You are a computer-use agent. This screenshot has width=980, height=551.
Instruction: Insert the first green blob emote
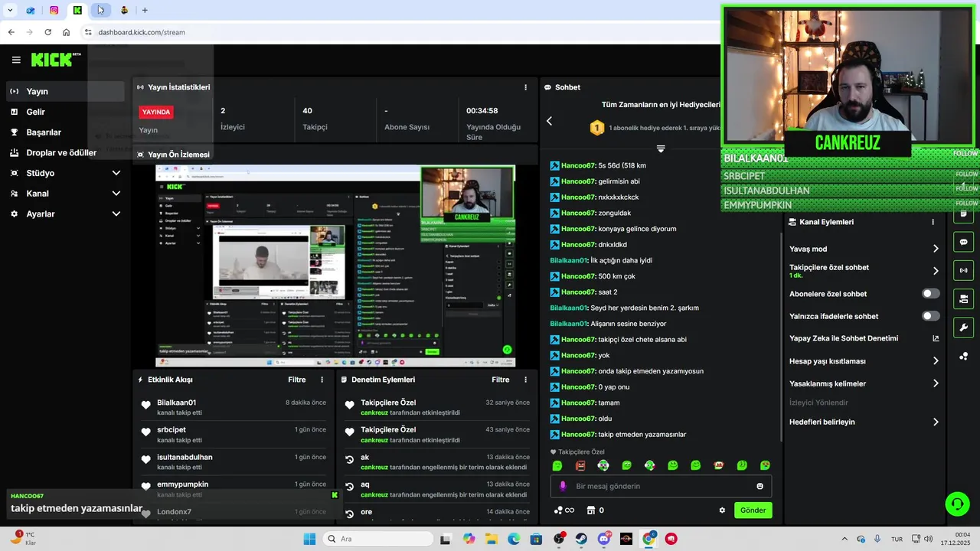[x=557, y=465]
